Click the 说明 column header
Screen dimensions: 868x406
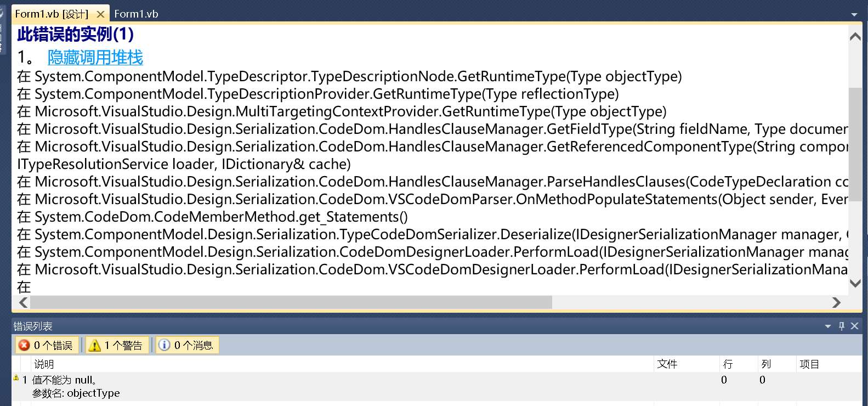44,364
